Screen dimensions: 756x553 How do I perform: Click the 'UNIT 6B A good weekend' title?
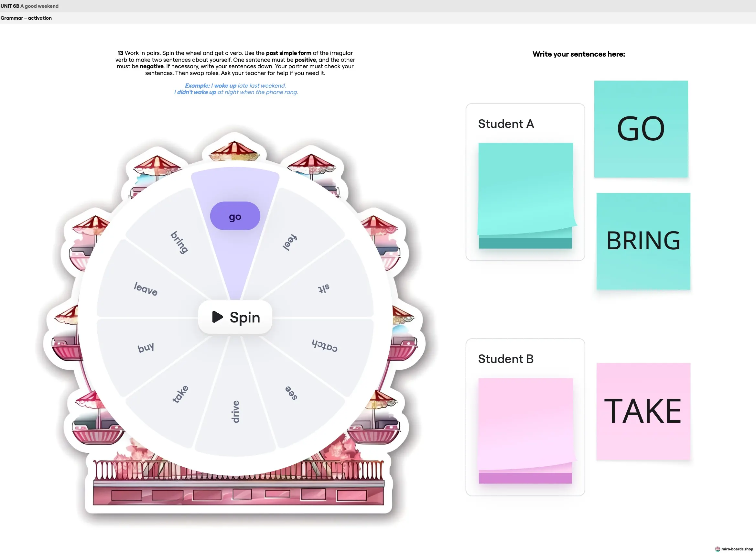click(x=29, y=6)
